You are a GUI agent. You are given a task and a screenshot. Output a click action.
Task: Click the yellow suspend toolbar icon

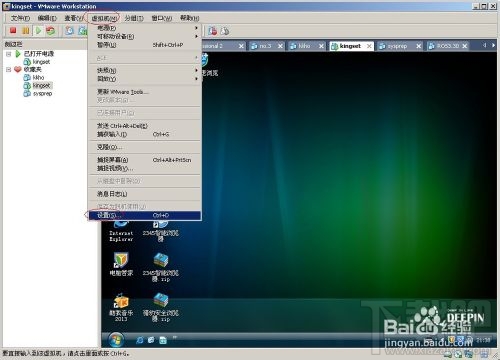tap(26, 31)
